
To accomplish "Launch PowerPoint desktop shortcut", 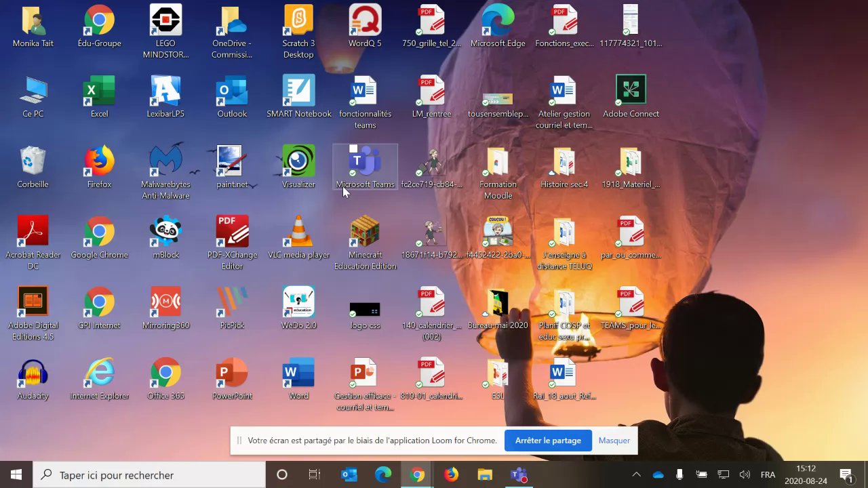I will click(232, 380).
